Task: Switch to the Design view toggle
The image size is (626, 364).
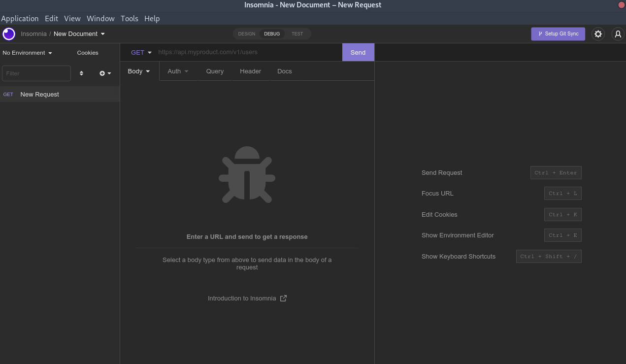Action: click(x=246, y=34)
